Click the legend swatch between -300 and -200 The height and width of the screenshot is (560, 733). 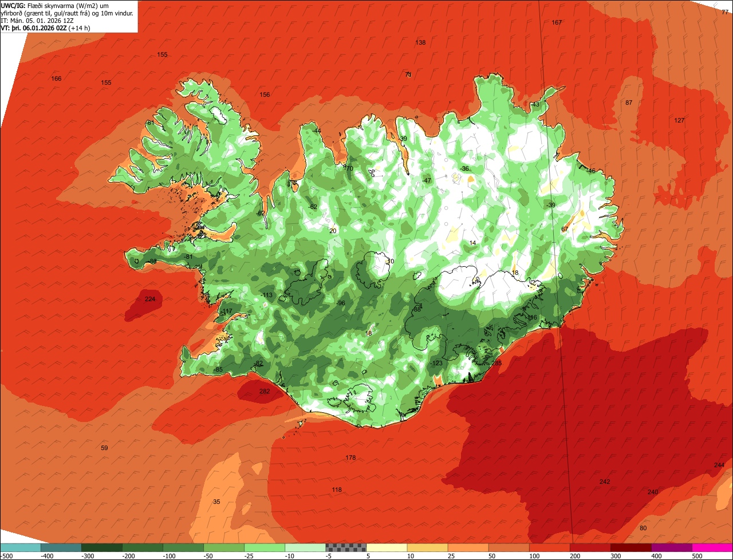tap(102, 547)
